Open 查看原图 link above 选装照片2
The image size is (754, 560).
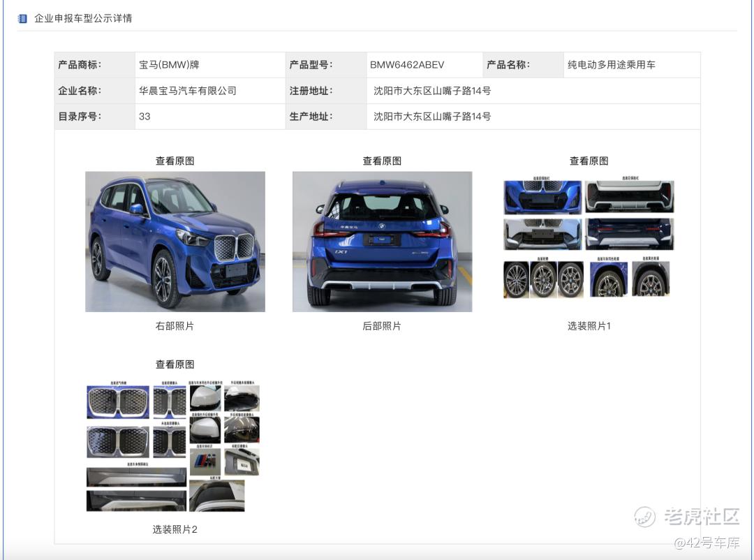(175, 364)
